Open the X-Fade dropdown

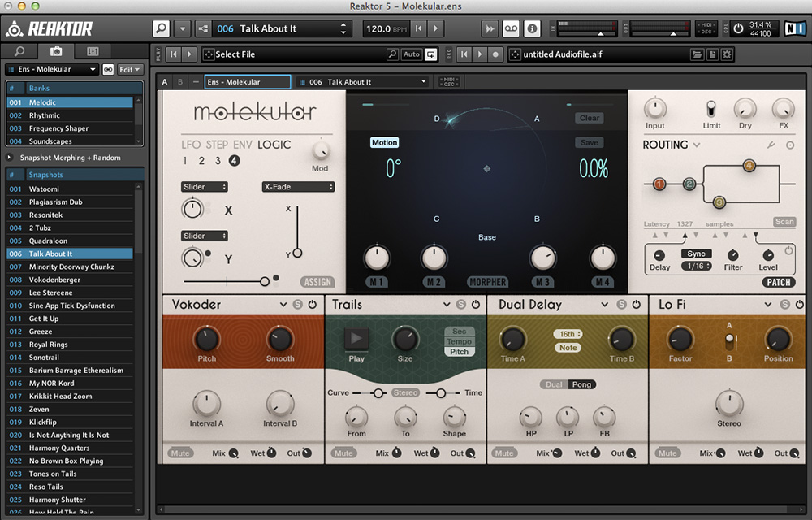pyautogui.click(x=298, y=187)
